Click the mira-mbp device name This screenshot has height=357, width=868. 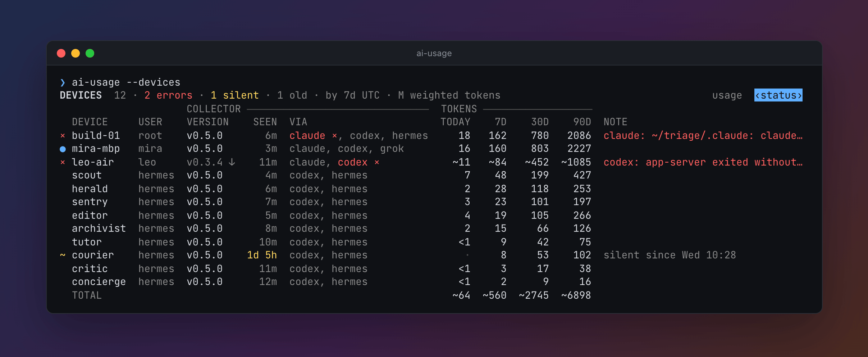pyautogui.click(x=96, y=149)
